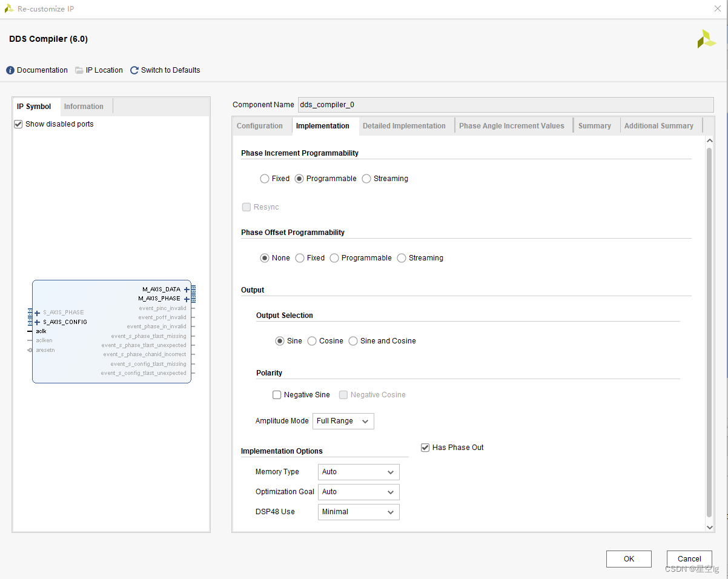The width and height of the screenshot is (728, 579).
Task: Toggle Show disabled ports checkbox
Action: (x=18, y=124)
